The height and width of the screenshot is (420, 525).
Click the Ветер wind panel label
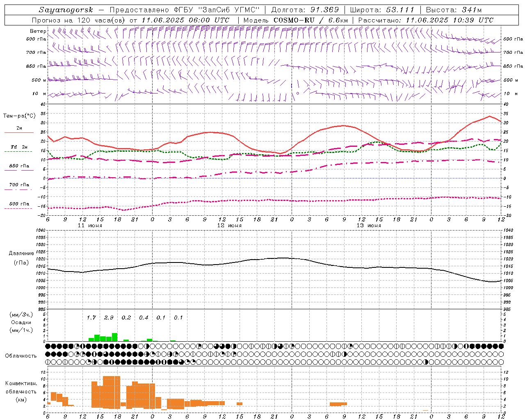38,31
